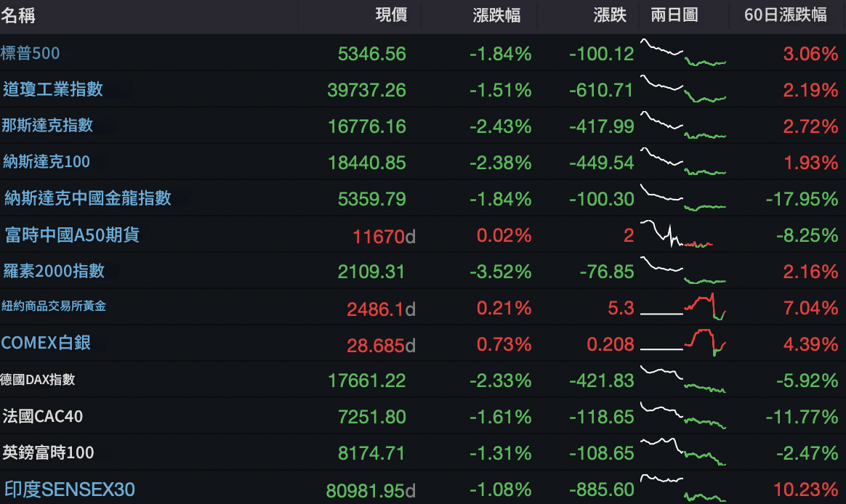The height and width of the screenshot is (504, 846).
Task: Click the CAC40 price 7251.80
Action: [371, 417]
